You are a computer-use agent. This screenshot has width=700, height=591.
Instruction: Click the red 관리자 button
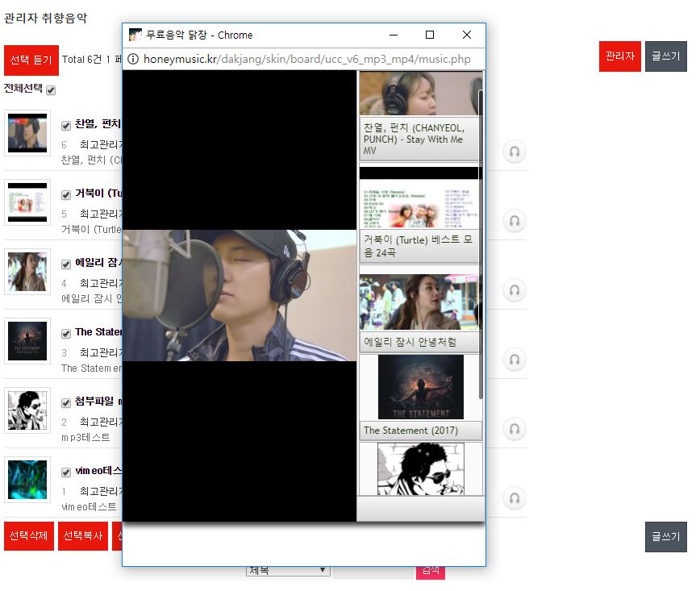click(x=619, y=56)
